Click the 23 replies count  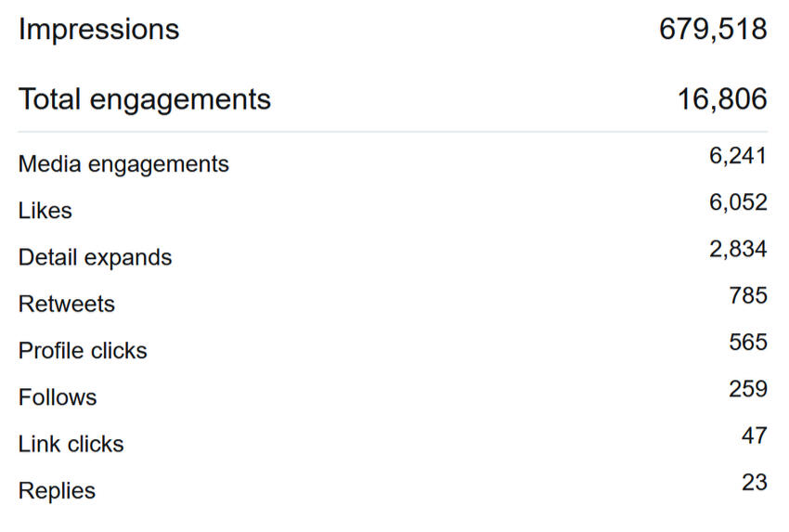[755, 482]
